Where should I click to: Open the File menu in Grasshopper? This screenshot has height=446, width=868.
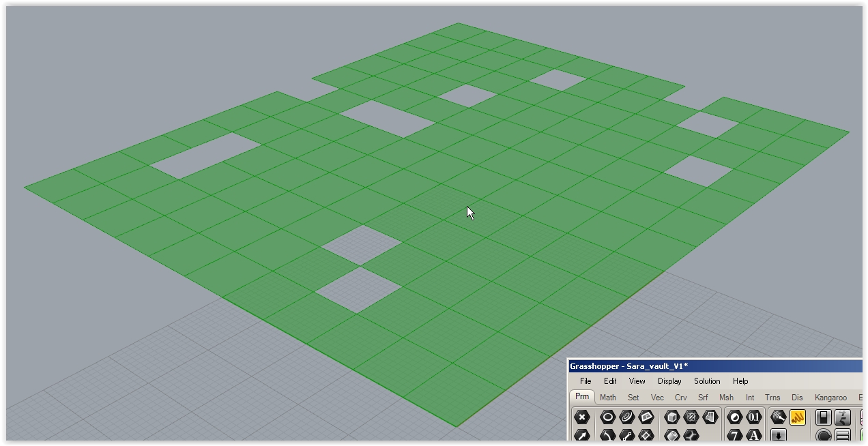point(585,381)
